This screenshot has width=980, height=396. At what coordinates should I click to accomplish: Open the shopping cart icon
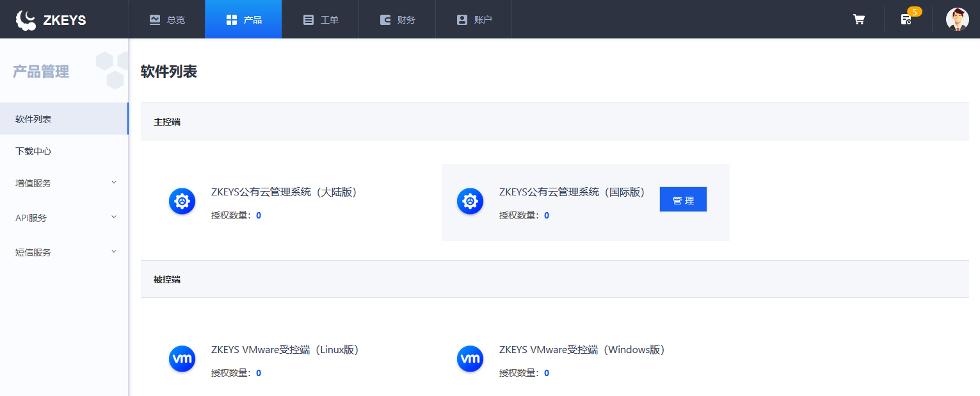tap(858, 19)
